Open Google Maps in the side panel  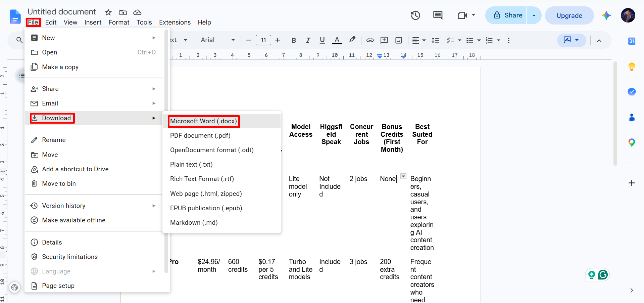[632, 143]
